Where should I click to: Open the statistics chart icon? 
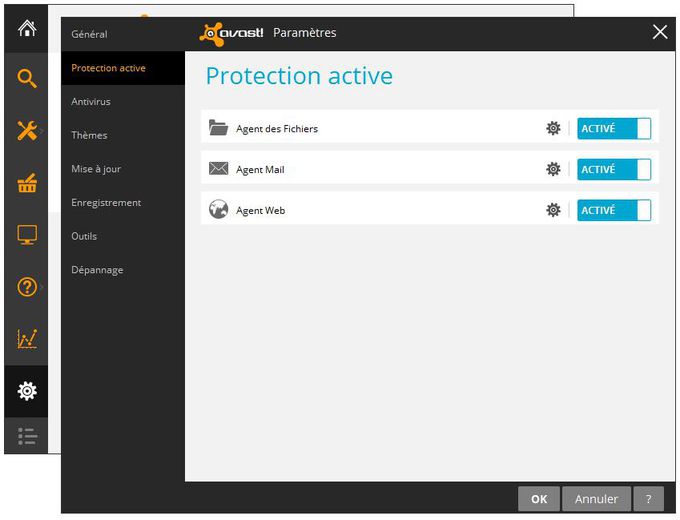(x=27, y=339)
